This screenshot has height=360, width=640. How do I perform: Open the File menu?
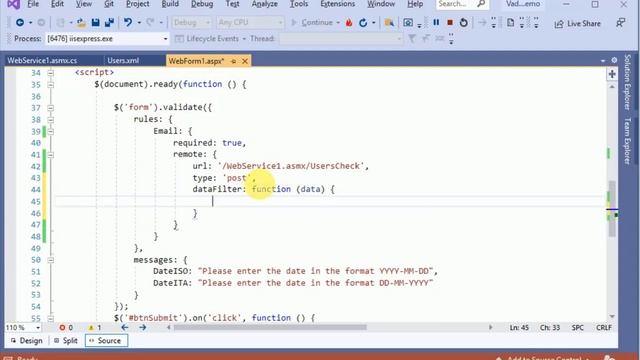(x=33, y=4)
